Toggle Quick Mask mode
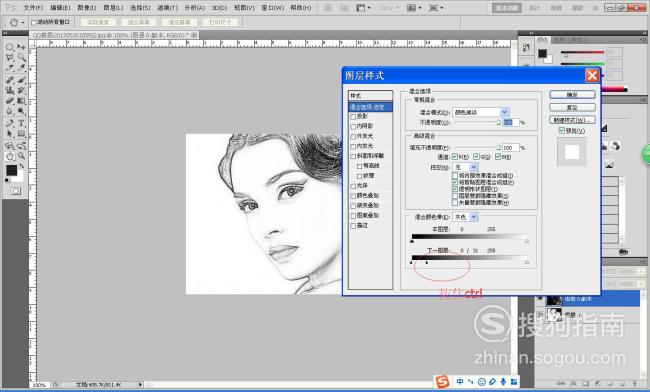 [x=16, y=191]
